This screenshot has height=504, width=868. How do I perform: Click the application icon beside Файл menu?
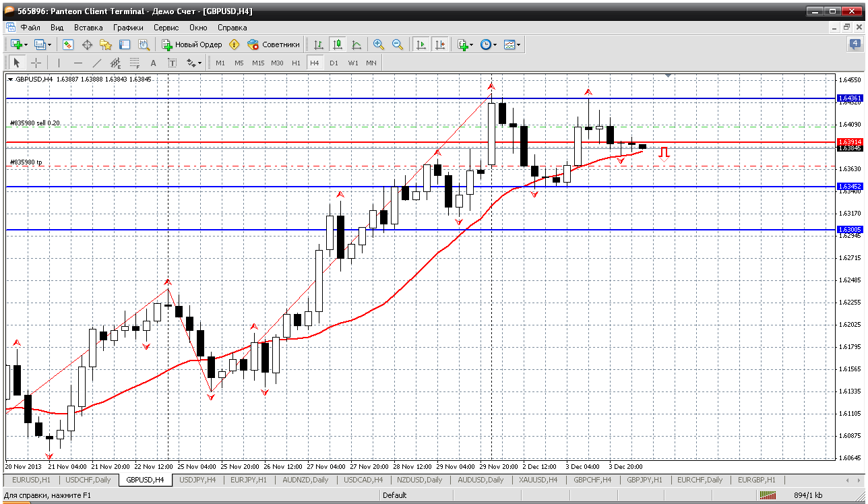pyautogui.click(x=11, y=28)
